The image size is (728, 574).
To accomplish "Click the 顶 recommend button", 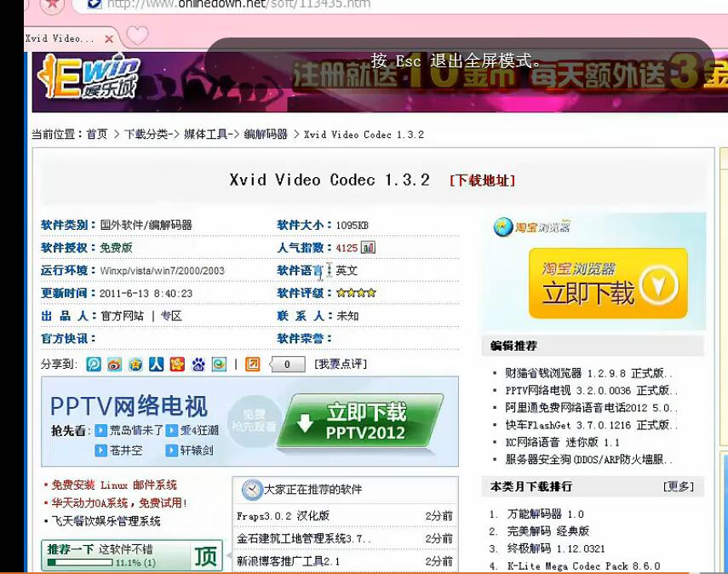I will click(205, 556).
